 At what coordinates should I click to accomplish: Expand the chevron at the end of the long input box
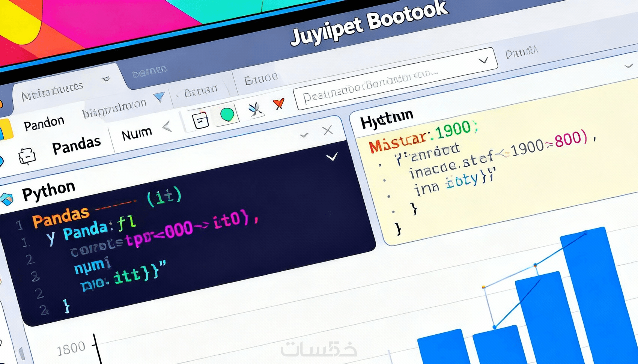click(483, 60)
